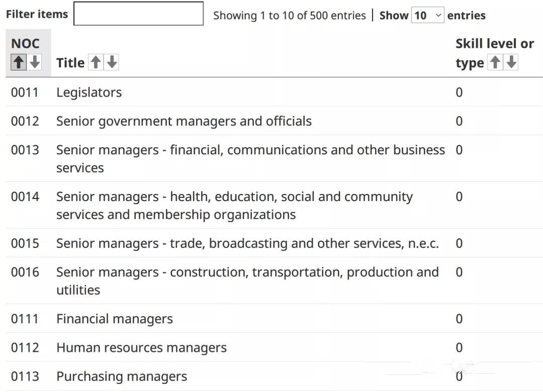Click the Filter items text box
The height and width of the screenshot is (392, 543).
pyautogui.click(x=139, y=14)
